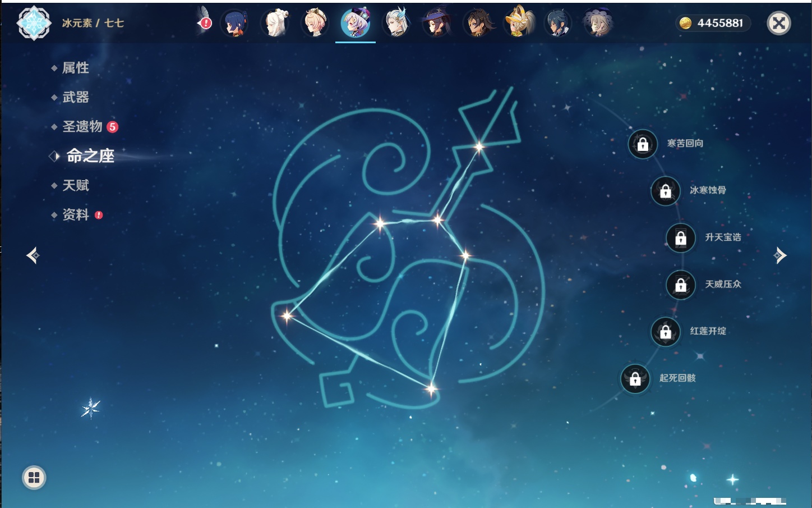The image size is (812, 508).
Task: Click the red exclamation alert arrow
Action: tap(205, 23)
